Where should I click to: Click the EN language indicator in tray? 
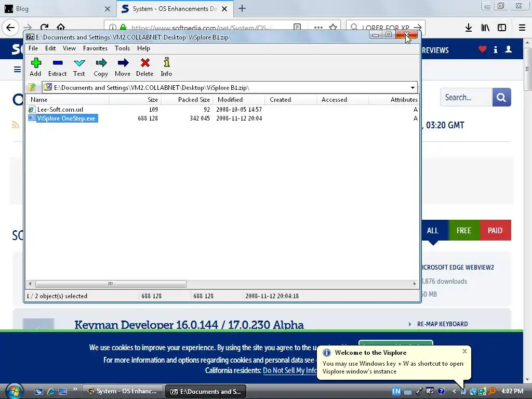(x=396, y=391)
